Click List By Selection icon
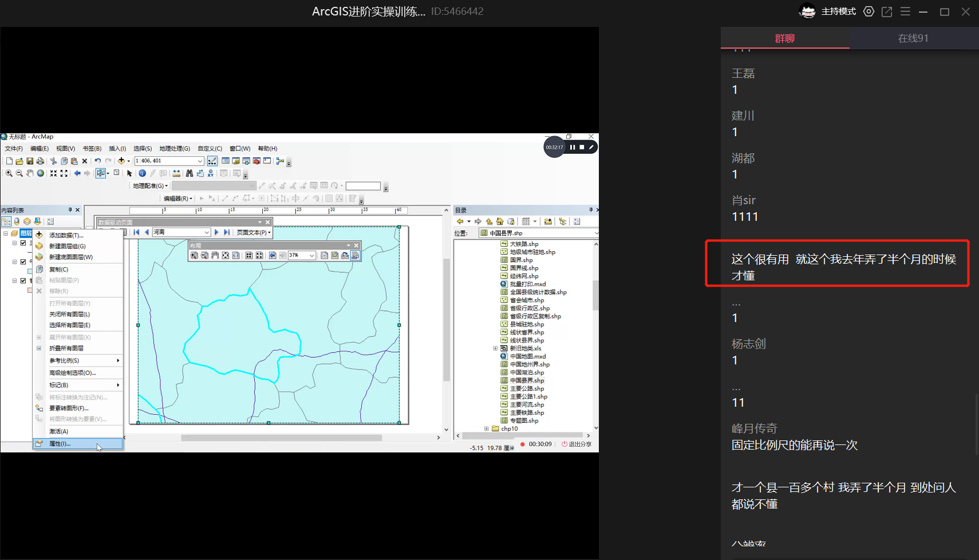The height and width of the screenshot is (560, 979). pos(37,221)
